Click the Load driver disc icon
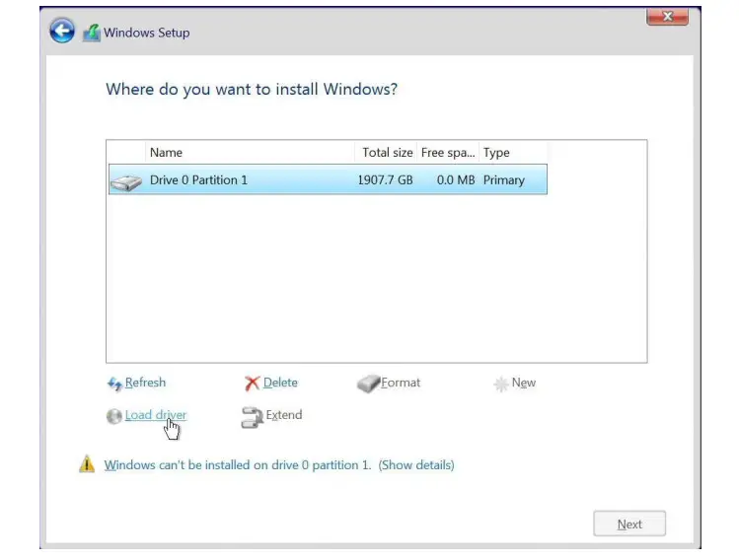Screen dimensions: 739x560 (x=114, y=416)
